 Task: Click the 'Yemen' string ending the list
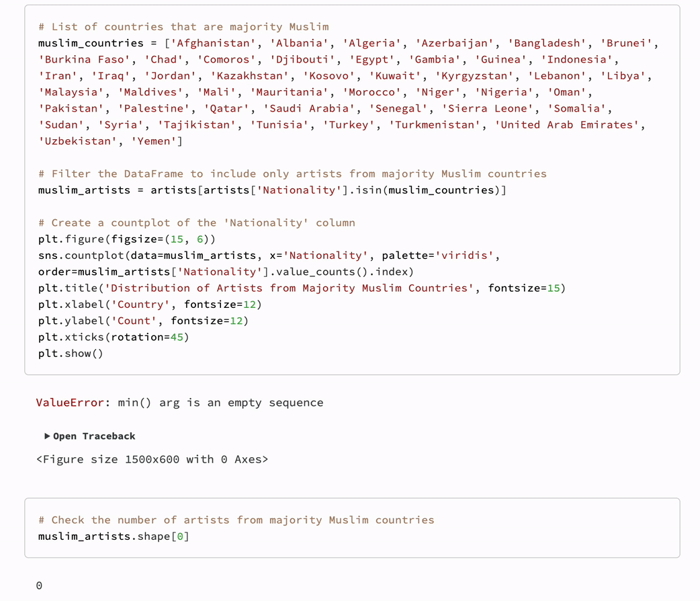153,141
